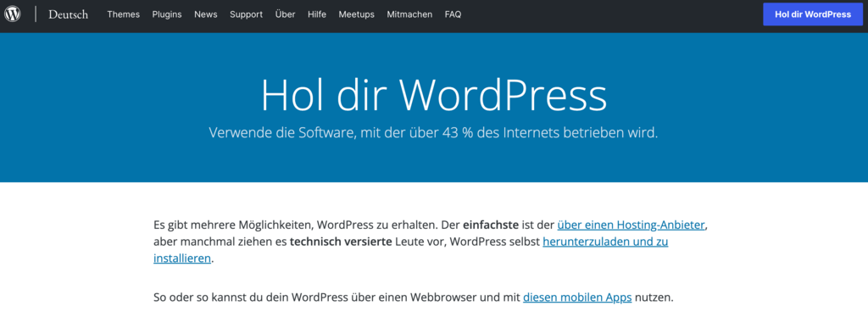
Task: Click the WordPress logo icon
Action: pyautogui.click(x=12, y=14)
